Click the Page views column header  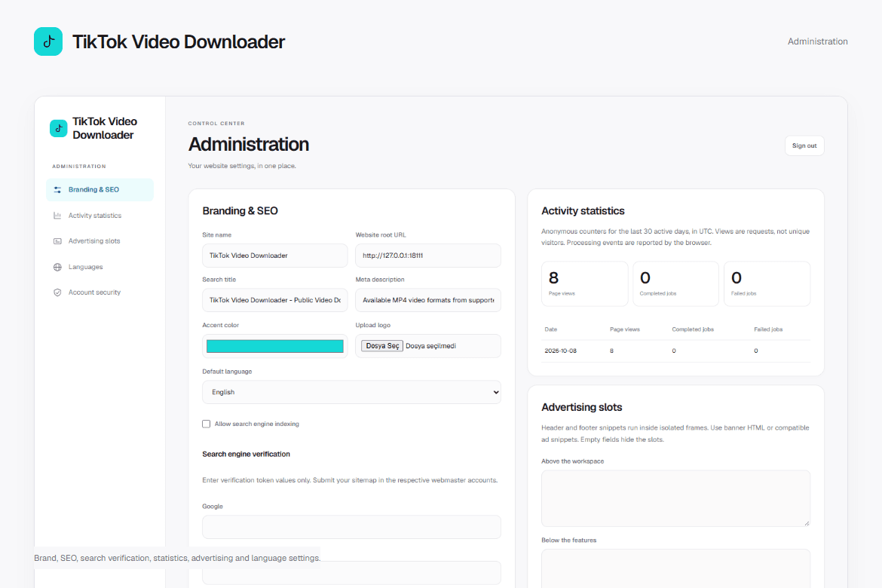(x=625, y=329)
